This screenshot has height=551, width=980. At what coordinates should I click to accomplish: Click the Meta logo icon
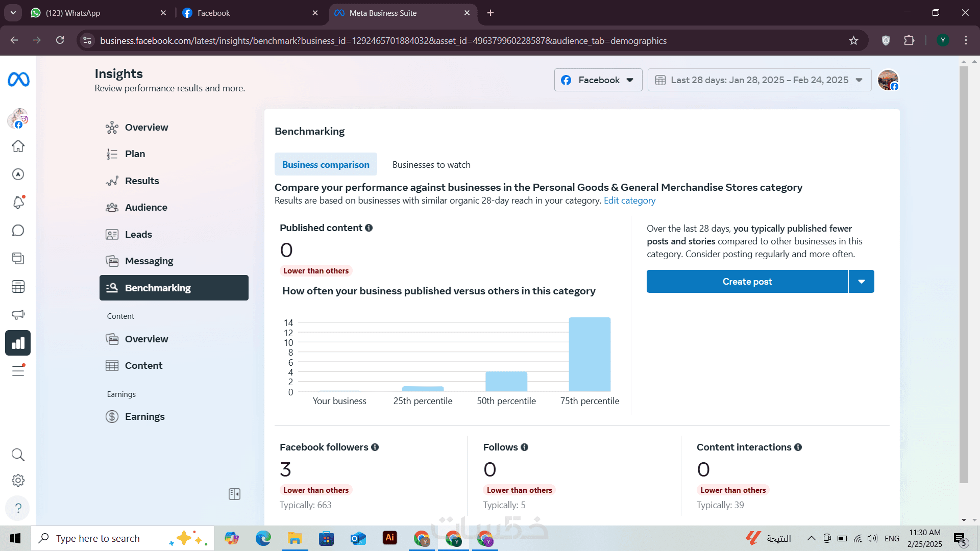tap(18, 80)
